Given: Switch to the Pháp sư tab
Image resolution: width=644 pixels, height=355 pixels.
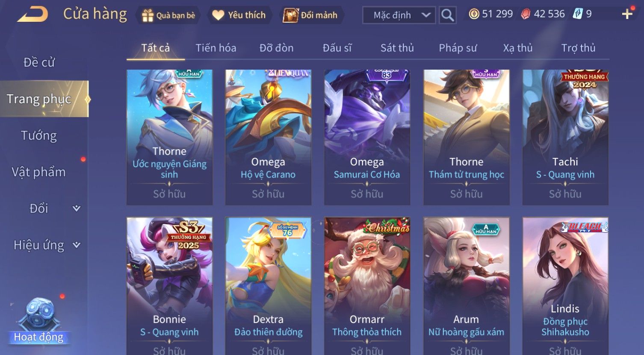Looking at the screenshot, I should tap(458, 48).
